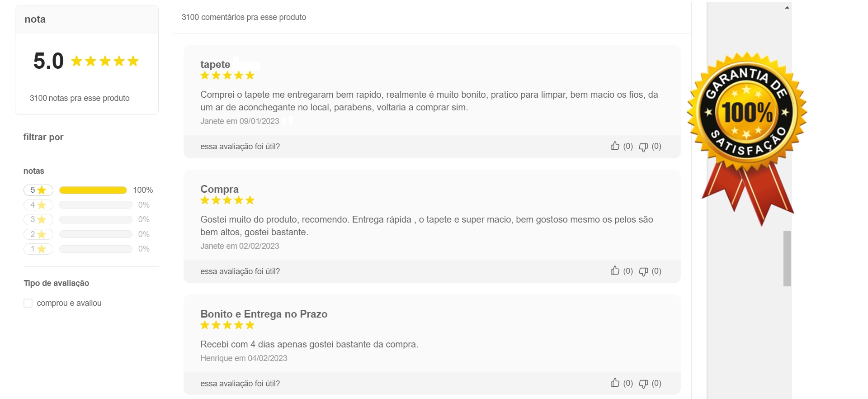
Task: Click the 5.0 overall star rating
Action: pos(105,61)
